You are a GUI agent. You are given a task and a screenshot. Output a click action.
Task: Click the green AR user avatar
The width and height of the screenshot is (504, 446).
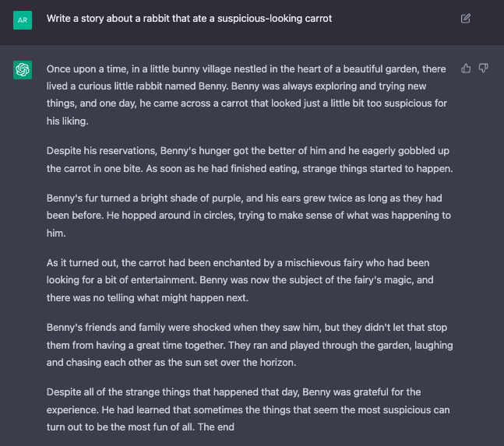pyautogui.click(x=23, y=20)
